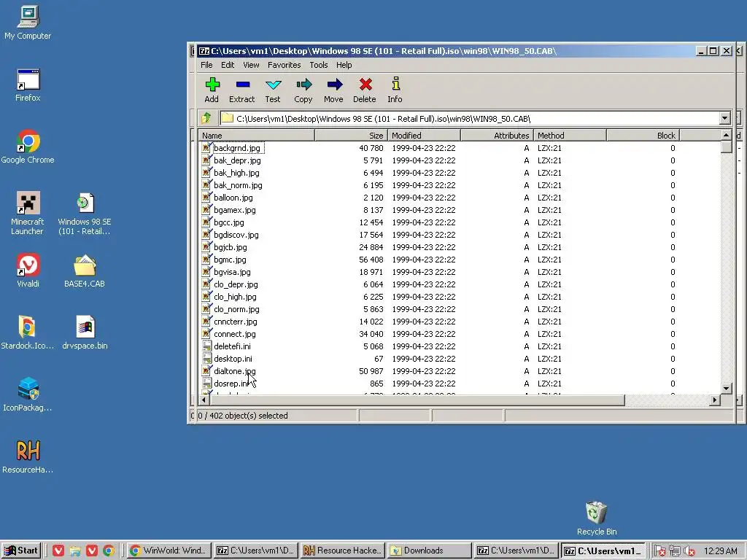This screenshot has width=747, height=560.
Task: Select the Google Chrome desktop icon
Action: click(x=28, y=147)
